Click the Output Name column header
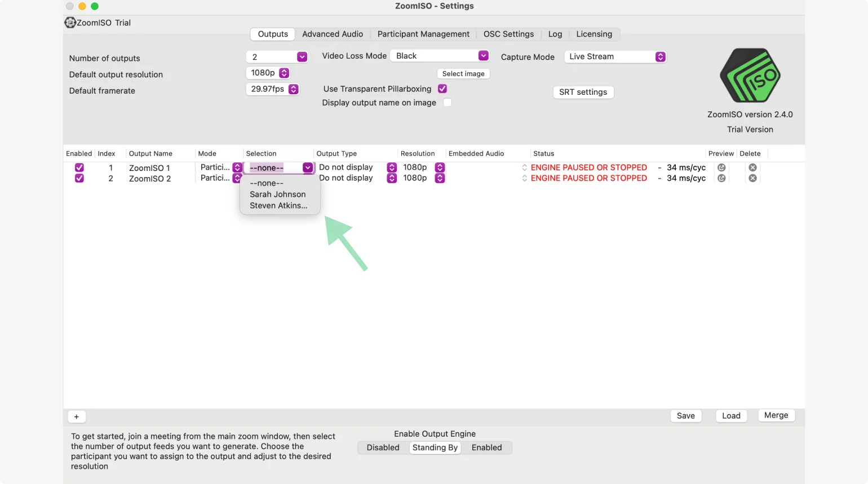Viewport: 868px width, 484px height. [x=150, y=153]
